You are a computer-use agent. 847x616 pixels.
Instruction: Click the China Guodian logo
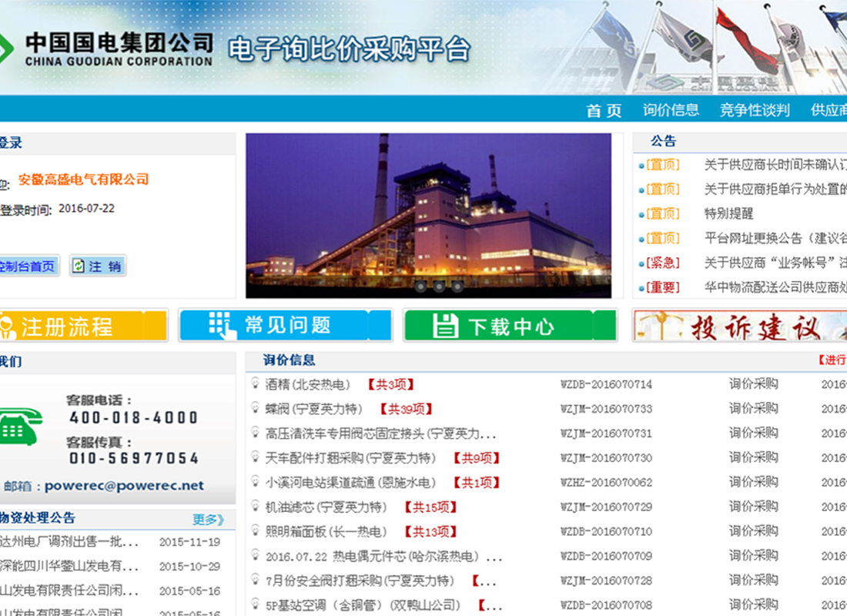coord(8,49)
